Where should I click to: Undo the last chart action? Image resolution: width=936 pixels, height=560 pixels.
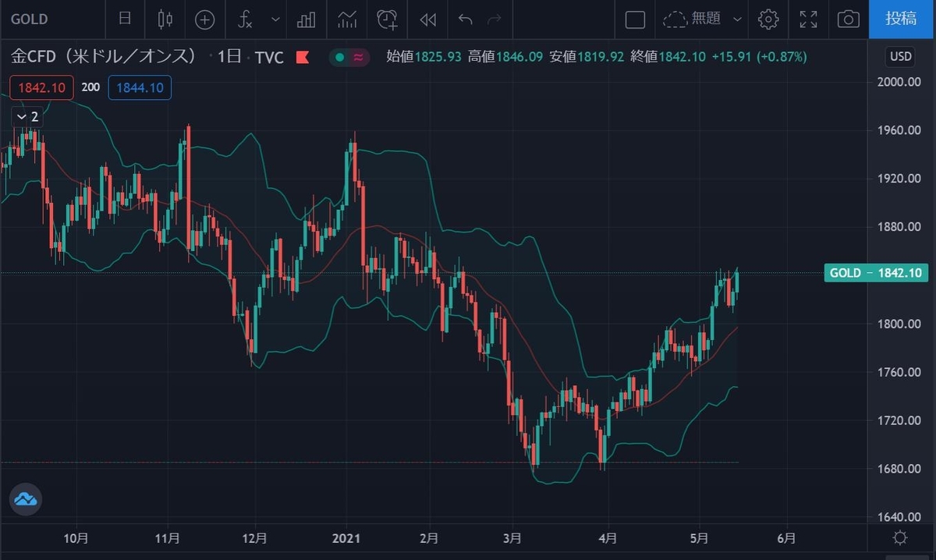pos(466,19)
